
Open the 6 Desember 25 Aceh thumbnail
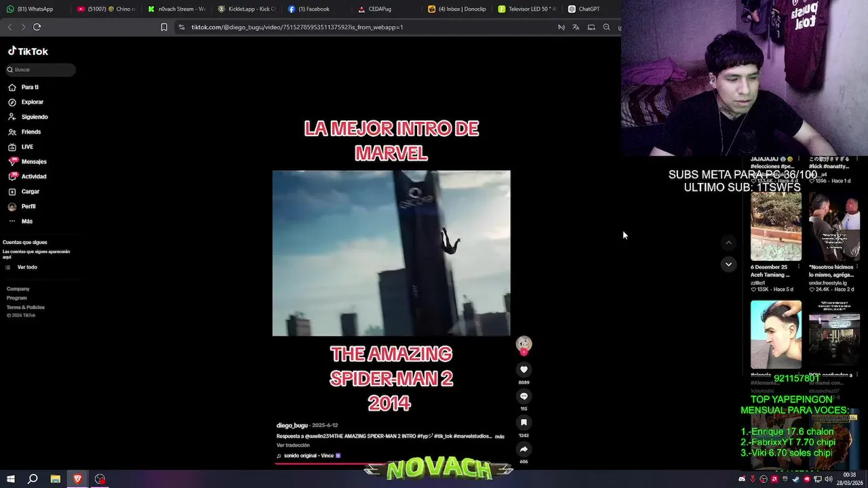pyautogui.click(x=776, y=228)
